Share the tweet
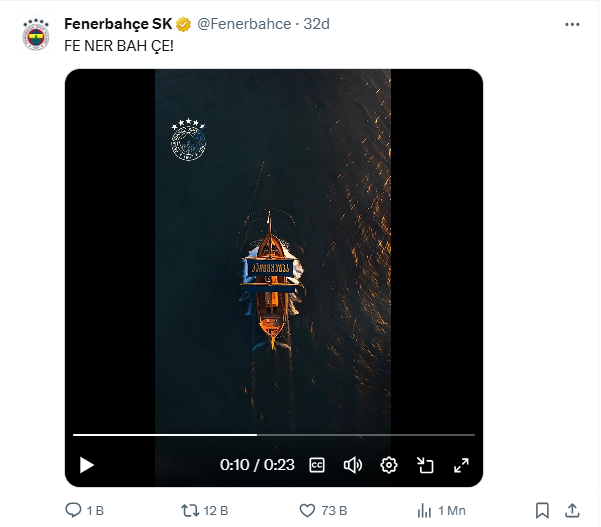Screen dimensions: 601x527 tap(573, 510)
